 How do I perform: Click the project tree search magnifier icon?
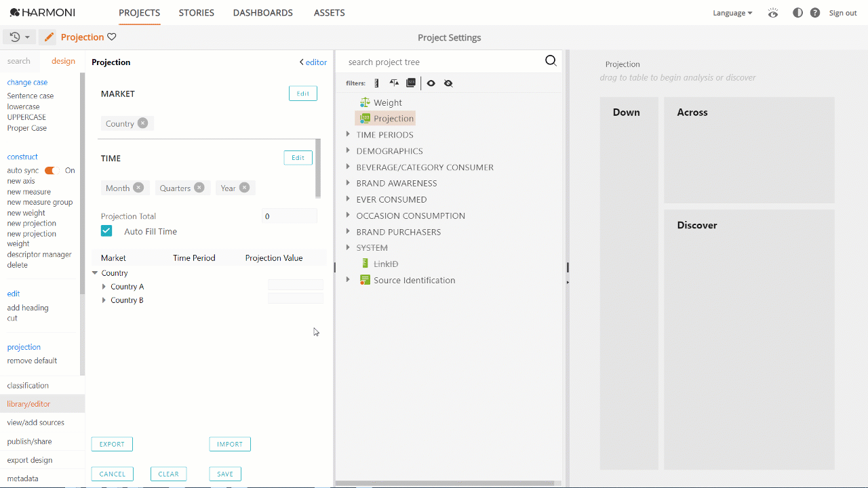[551, 61]
